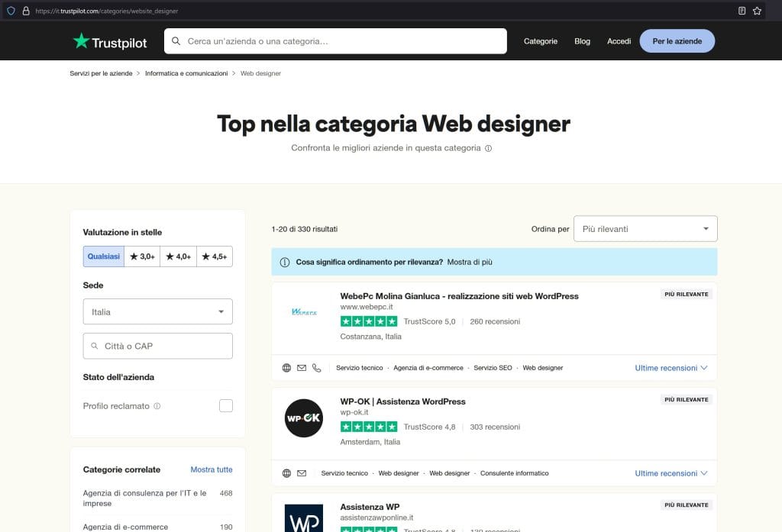The image size is (782, 532).
Task: Click 260 recensioni text
Action: [495, 321]
